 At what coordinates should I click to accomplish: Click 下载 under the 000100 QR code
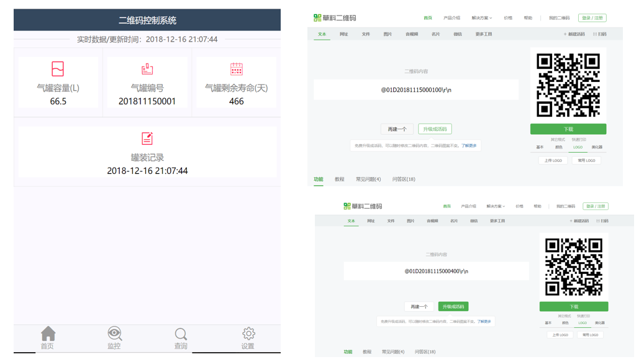[568, 129]
